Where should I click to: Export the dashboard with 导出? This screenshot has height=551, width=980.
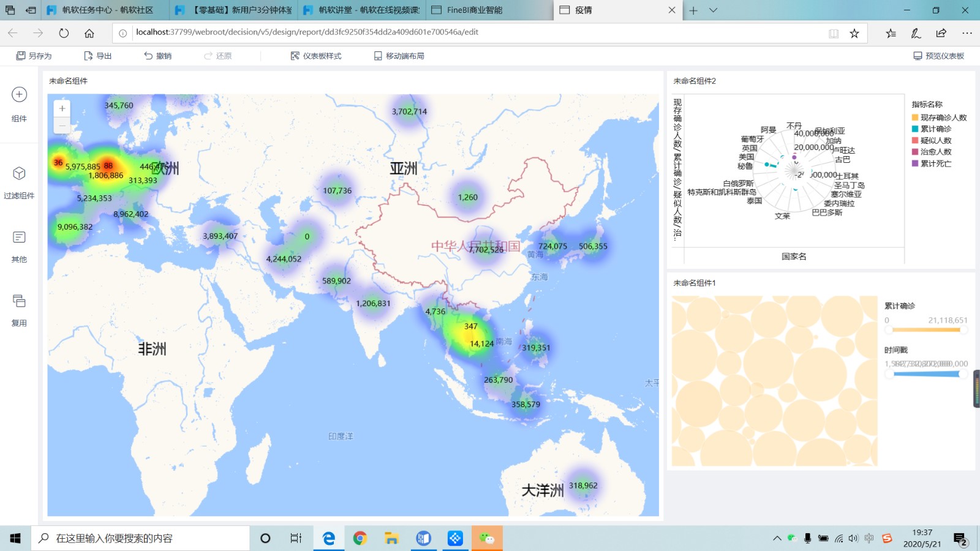pyautogui.click(x=98, y=56)
